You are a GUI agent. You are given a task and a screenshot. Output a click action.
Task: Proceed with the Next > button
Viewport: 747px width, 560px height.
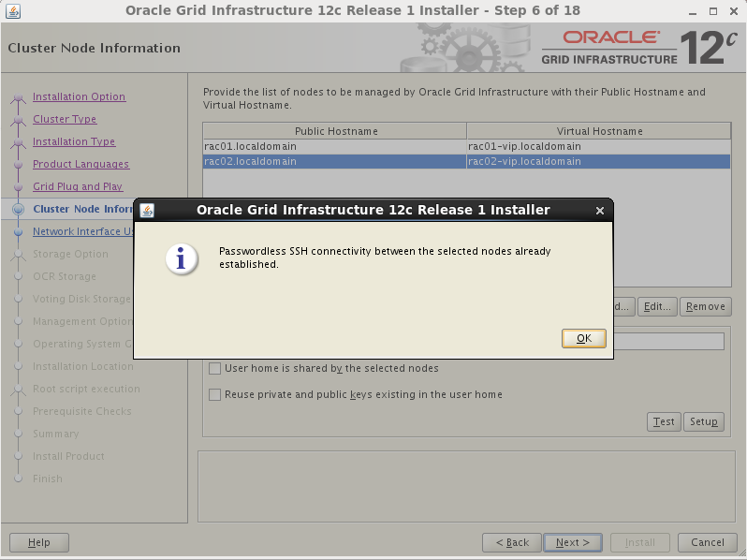click(573, 542)
